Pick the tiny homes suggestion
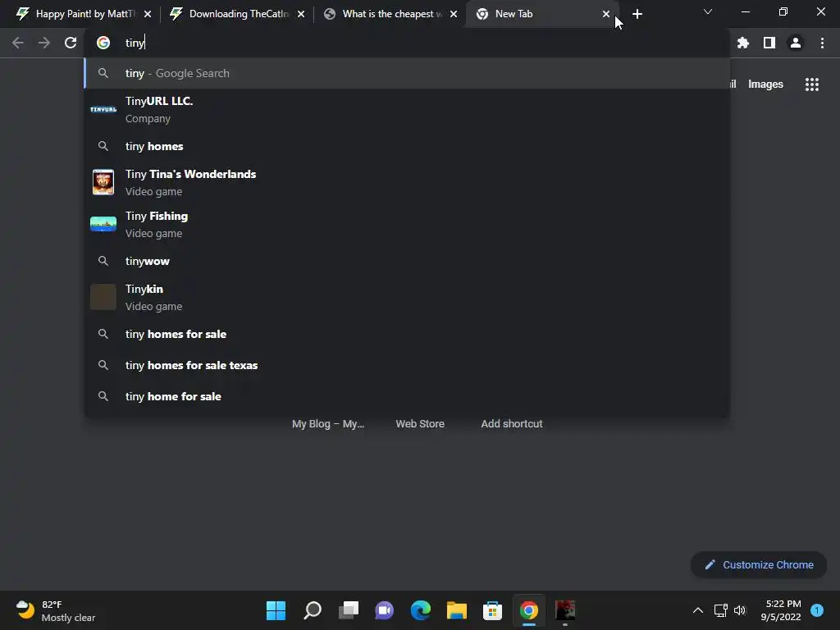The width and height of the screenshot is (840, 630). pyautogui.click(x=407, y=146)
